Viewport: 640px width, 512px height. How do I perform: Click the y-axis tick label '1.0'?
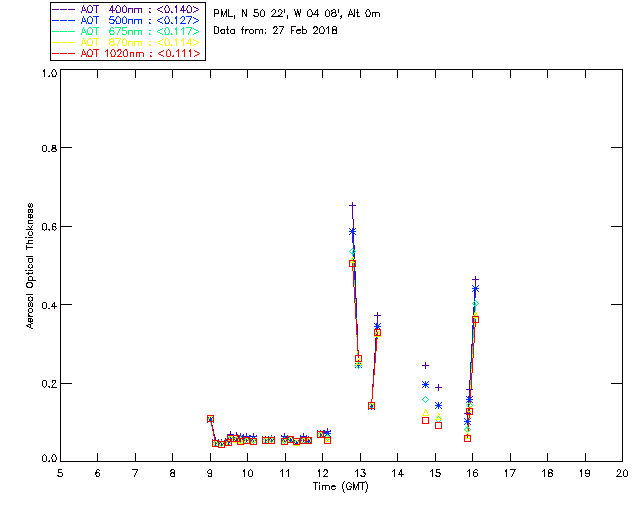pos(49,73)
